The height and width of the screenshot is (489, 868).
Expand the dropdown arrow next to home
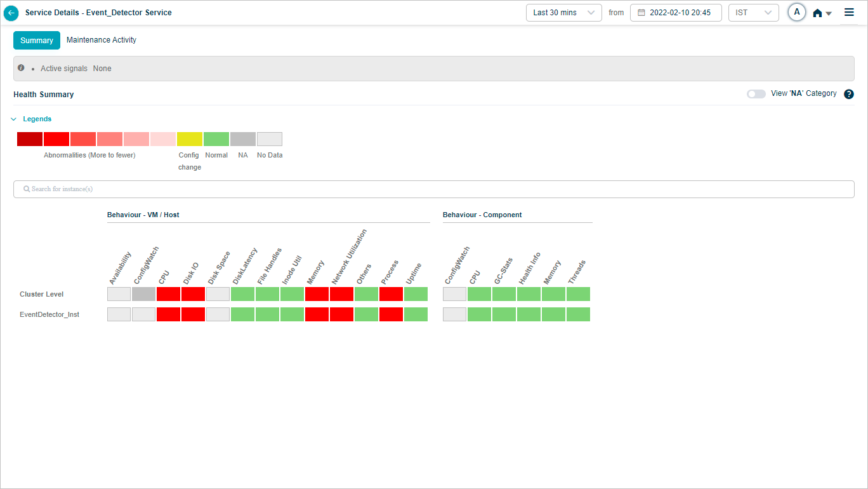pos(829,14)
